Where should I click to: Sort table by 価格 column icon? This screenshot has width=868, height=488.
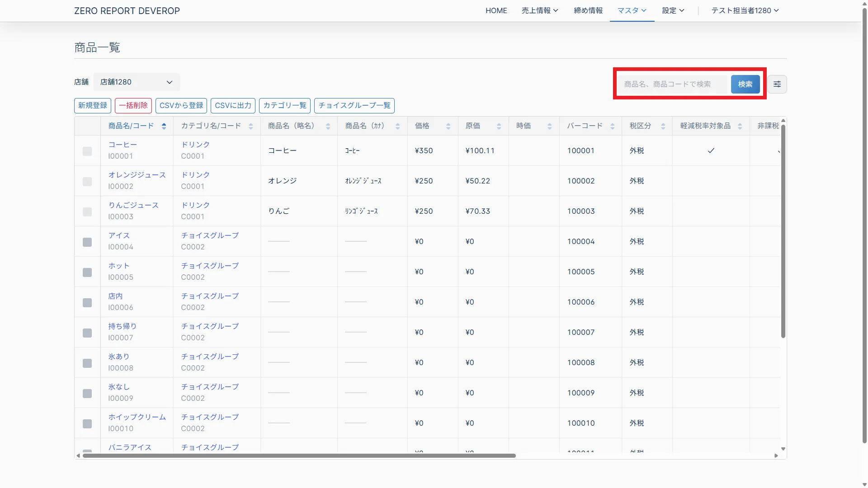coord(448,126)
